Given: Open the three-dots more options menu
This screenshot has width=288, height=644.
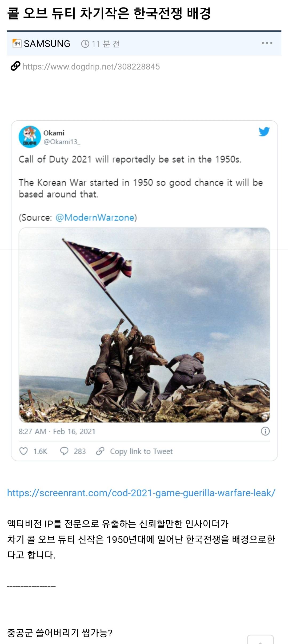Looking at the screenshot, I should [x=267, y=43].
